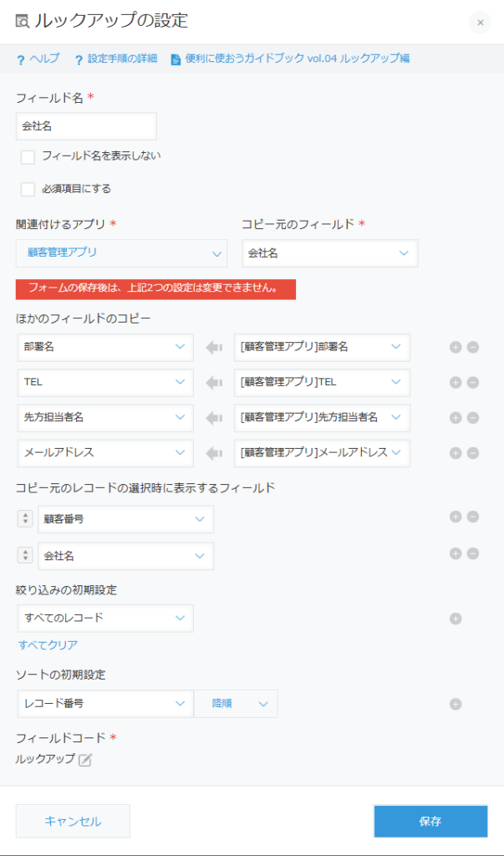
Task: Enable フィールド名を表示しない checkbox
Action: coord(28,156)
